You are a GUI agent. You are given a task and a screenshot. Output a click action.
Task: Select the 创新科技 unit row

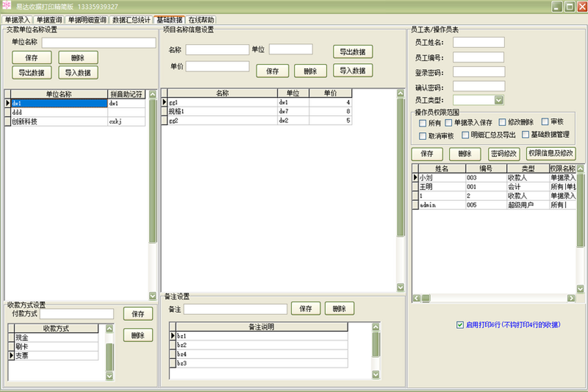75,122
